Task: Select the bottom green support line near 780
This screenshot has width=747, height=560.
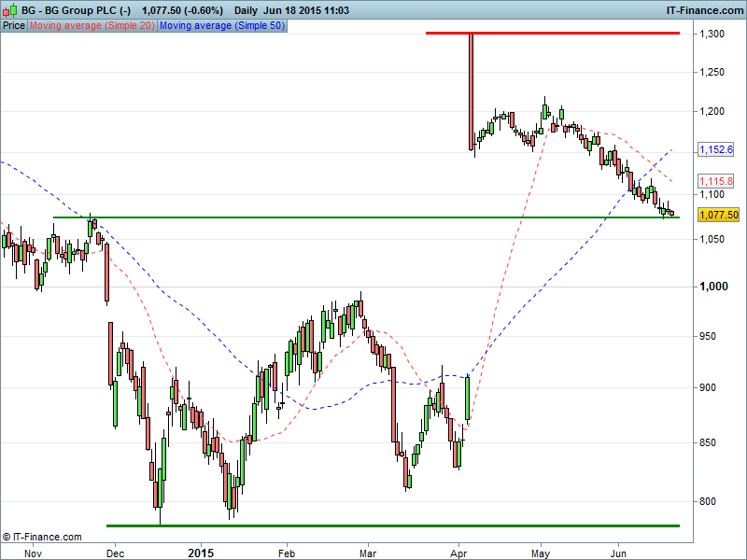Action: 392,525
